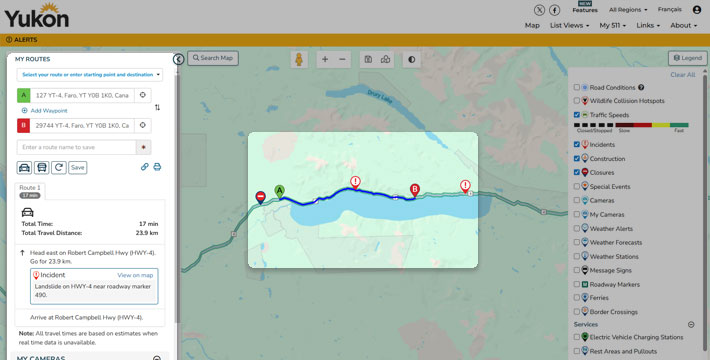This screenshot has width=710, height=360.
Task: Reset the route with refresh icon
Action: pyautogui.click(x=59, y=168)
